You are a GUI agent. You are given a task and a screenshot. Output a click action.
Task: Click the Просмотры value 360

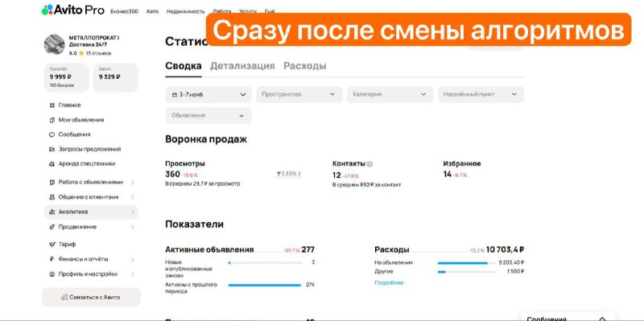[x=172, y=175]
